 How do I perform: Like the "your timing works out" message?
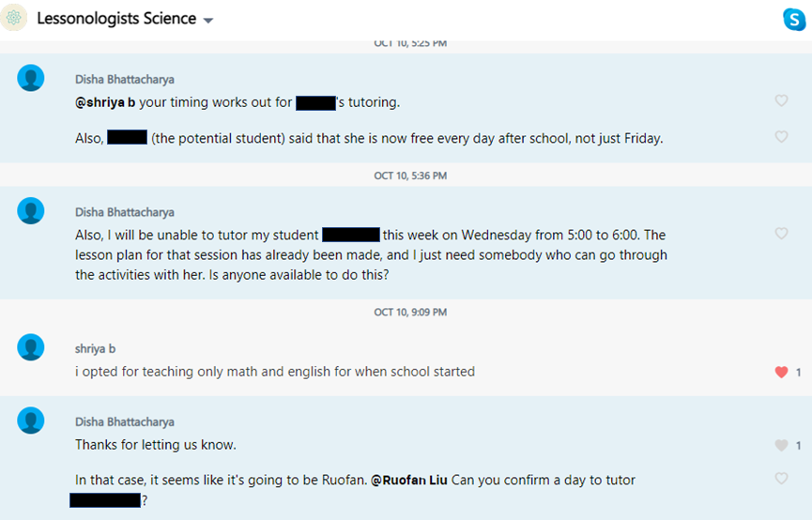pyautogui.click(x=781, y=101)
